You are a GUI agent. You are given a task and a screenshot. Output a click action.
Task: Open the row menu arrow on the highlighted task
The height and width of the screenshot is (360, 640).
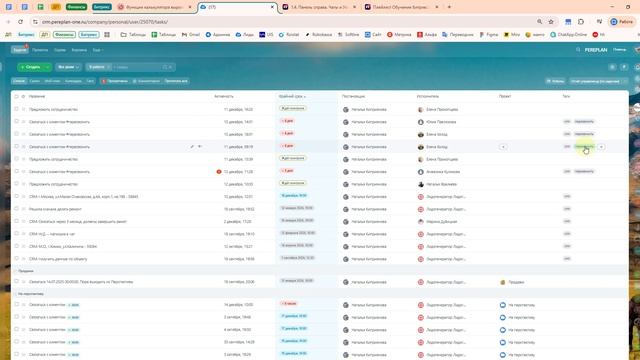[200, 147]
